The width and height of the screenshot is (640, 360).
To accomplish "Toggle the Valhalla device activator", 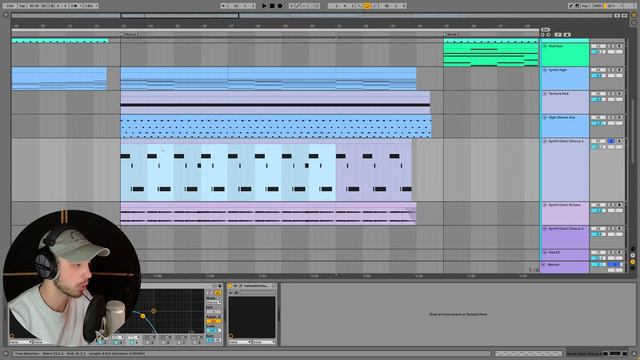I will [230, 286].
